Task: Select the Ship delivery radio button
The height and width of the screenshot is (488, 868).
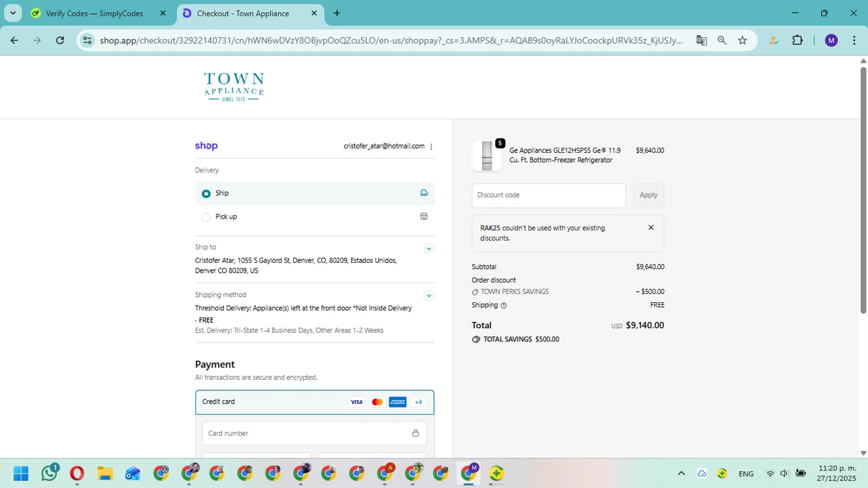Action: click(206, 194)
